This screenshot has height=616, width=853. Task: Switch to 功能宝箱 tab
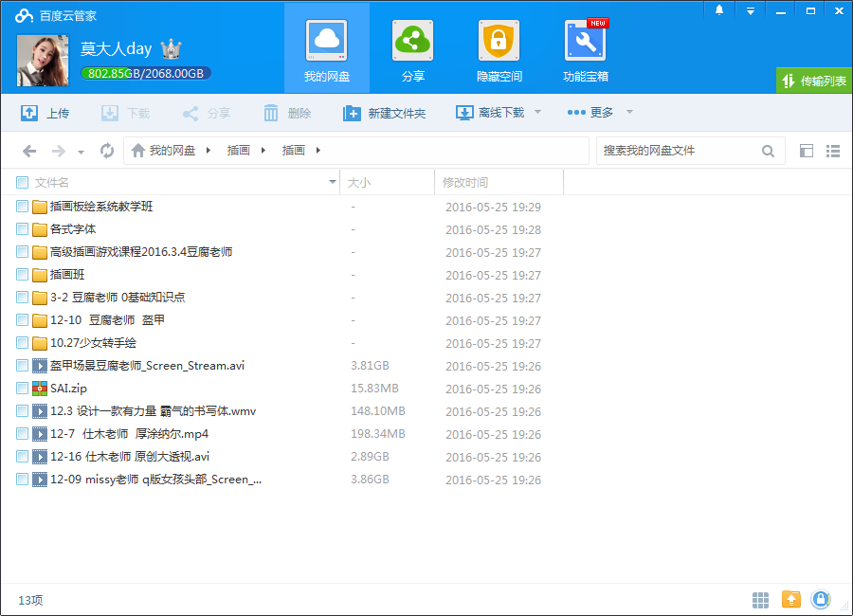pos(586,50)
